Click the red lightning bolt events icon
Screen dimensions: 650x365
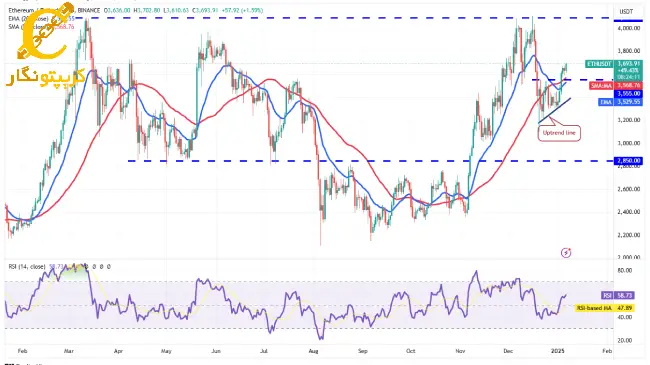click(x=566, y=253)
